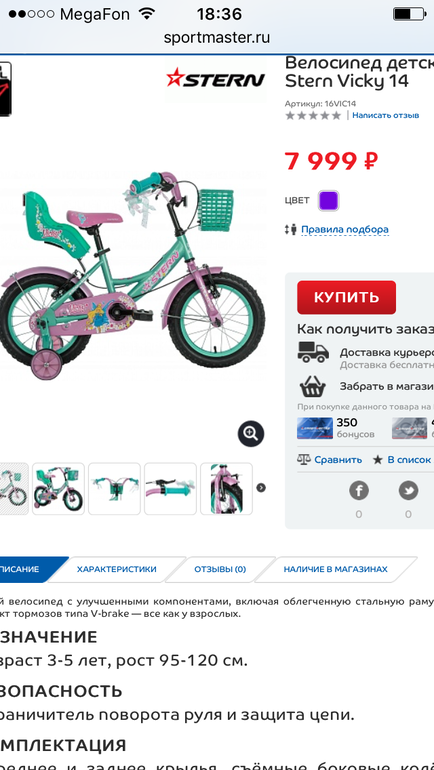
Task: Tap the store pickup basket icon
Action: [313, 386]
